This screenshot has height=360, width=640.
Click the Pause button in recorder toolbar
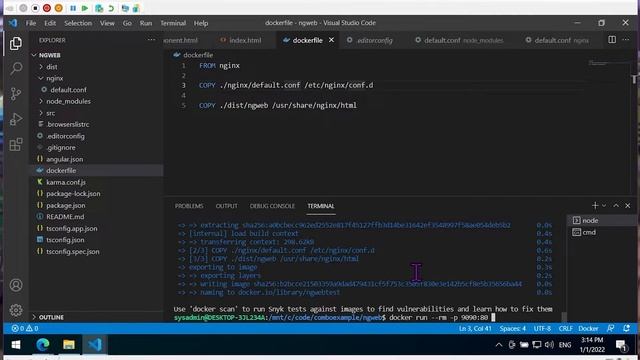pyautogui.click(x=73, y=8)
